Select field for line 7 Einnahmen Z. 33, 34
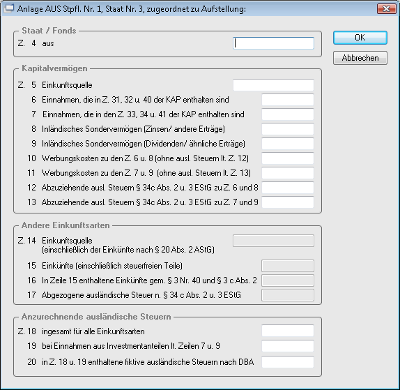The height and width of the screenshot is (390, 400). coord(288,114)
